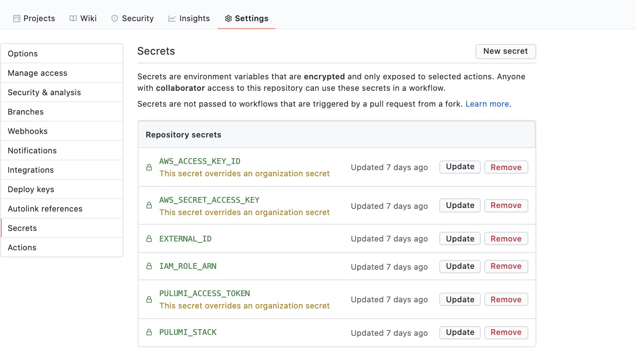Click the Wiki book icon

pyautogui.click(x=73, y=19)
